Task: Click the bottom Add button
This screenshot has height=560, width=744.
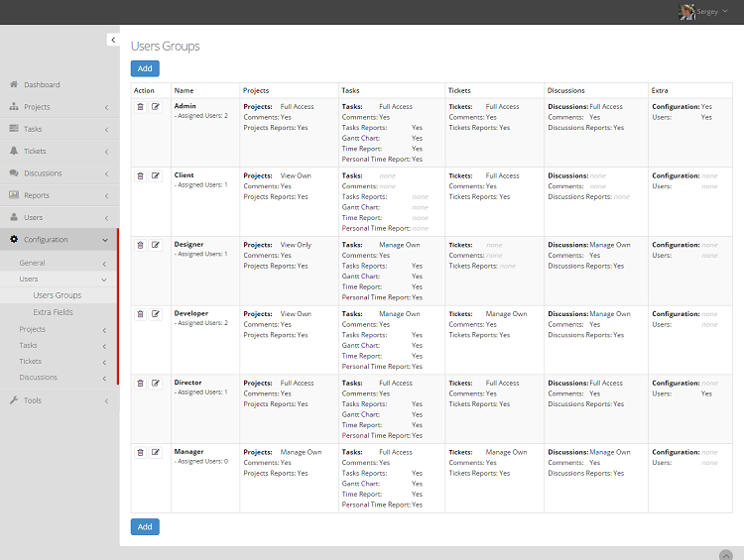Action: [x=145, y=527]
